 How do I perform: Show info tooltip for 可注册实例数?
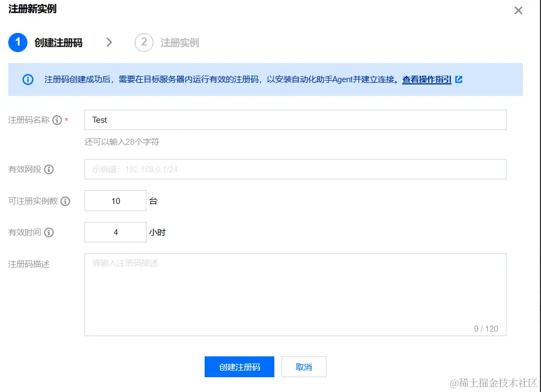pyautogui.click(x=65, y=201)
